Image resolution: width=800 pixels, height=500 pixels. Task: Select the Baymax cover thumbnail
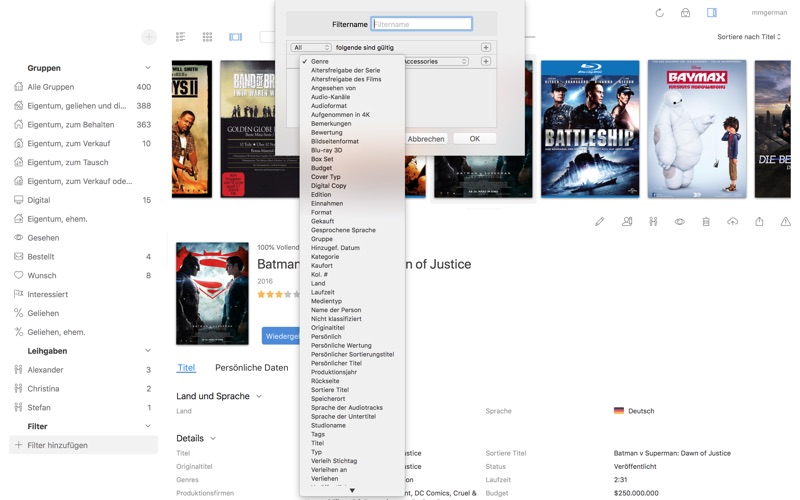tap(697, 129)
